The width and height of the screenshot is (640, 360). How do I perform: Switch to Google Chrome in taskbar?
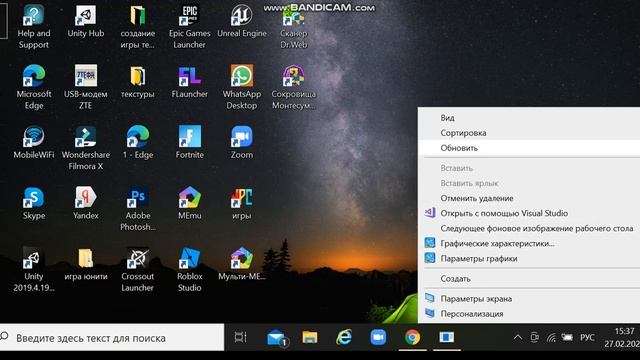pos(413,337)
